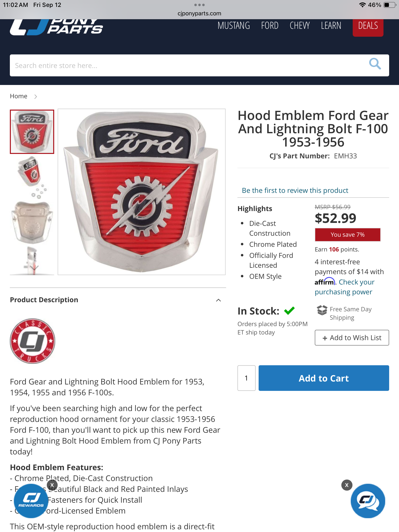399x532 pixels.
Task: Open the CJ Rewards badge
Action: click(31, 501)
